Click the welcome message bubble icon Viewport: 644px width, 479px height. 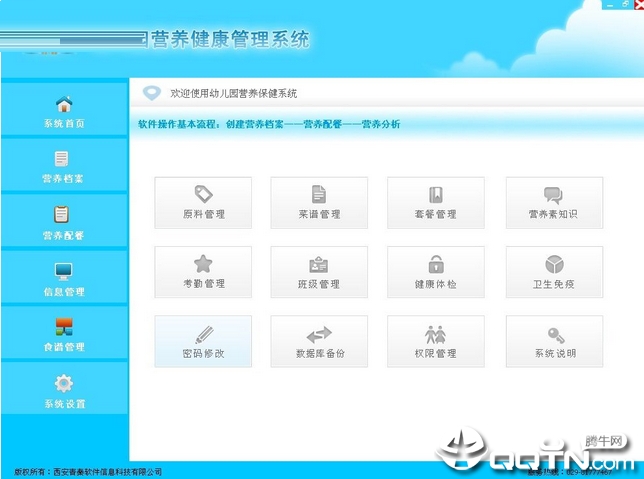pos(152,93)
